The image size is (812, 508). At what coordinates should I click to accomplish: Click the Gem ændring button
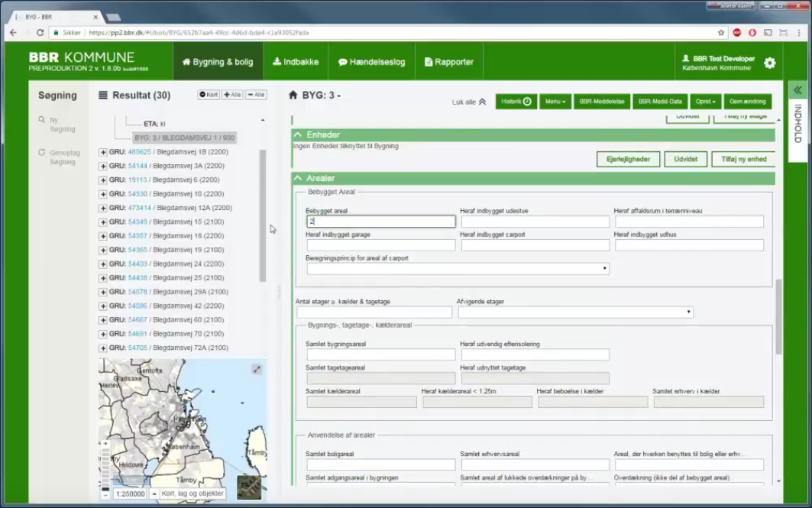[747, 102]
